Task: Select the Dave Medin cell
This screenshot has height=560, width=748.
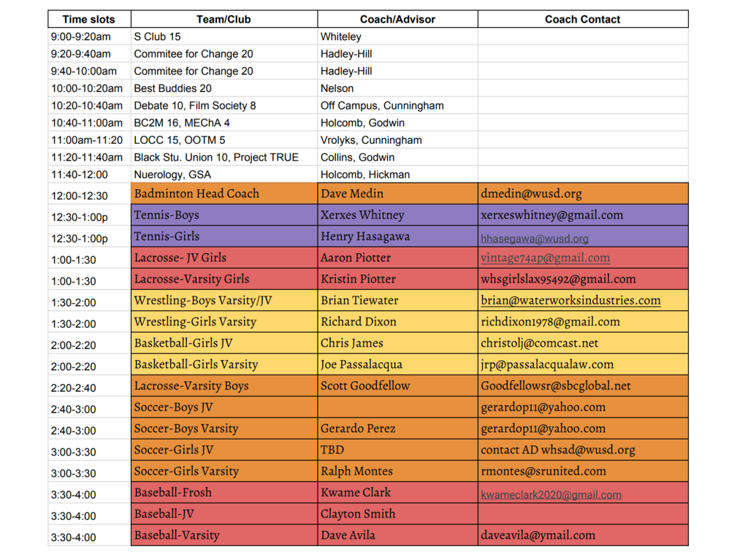Action: 397,193
